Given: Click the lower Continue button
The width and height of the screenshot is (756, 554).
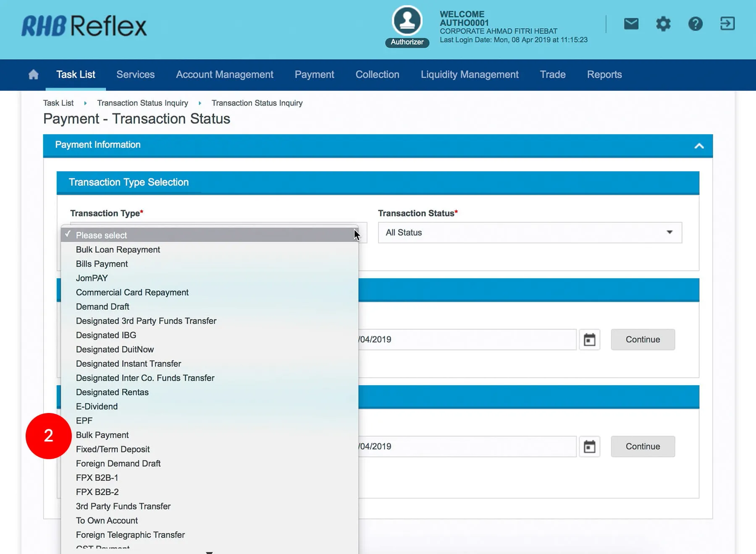Looking at the screenshot, I should (x=643, y=447).
